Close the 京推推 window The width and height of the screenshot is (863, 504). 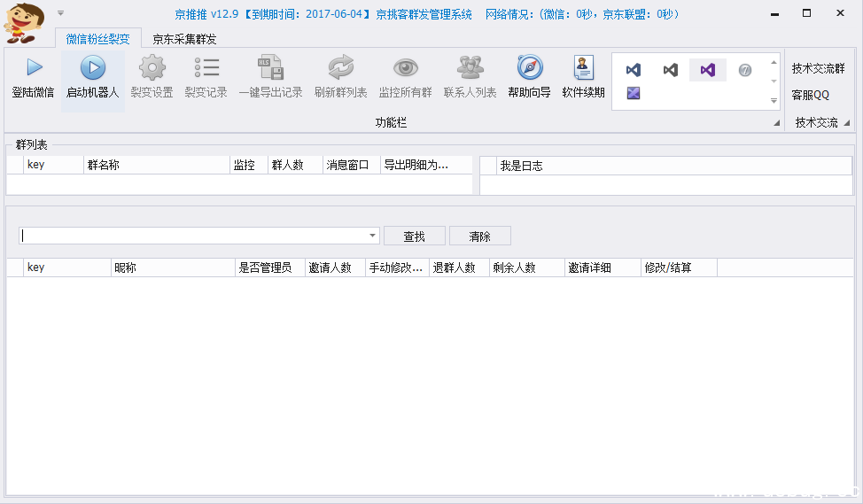point(841,13)
